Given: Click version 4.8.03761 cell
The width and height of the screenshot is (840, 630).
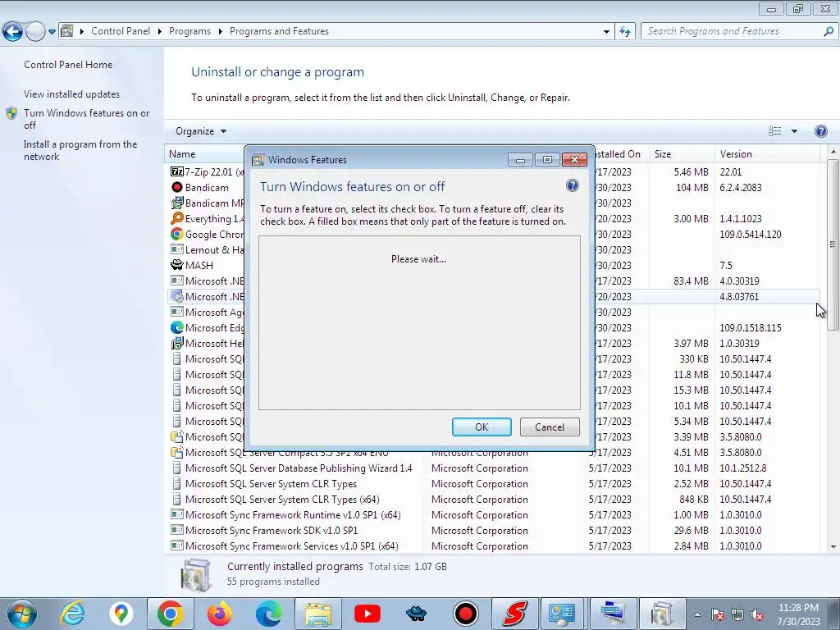Looking at the screenshot, I should point(739,297).
